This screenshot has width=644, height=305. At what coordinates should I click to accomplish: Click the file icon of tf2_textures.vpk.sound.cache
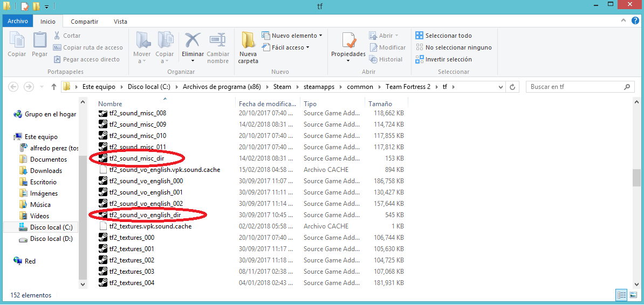click(x=102, y=226)
